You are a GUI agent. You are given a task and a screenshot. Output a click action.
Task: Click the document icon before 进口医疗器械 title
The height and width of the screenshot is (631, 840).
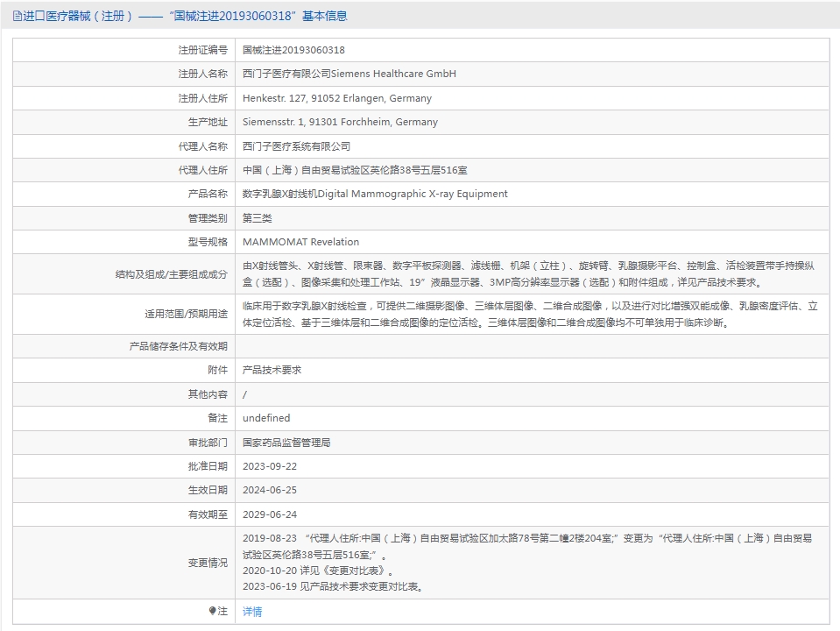pos(18,16)
